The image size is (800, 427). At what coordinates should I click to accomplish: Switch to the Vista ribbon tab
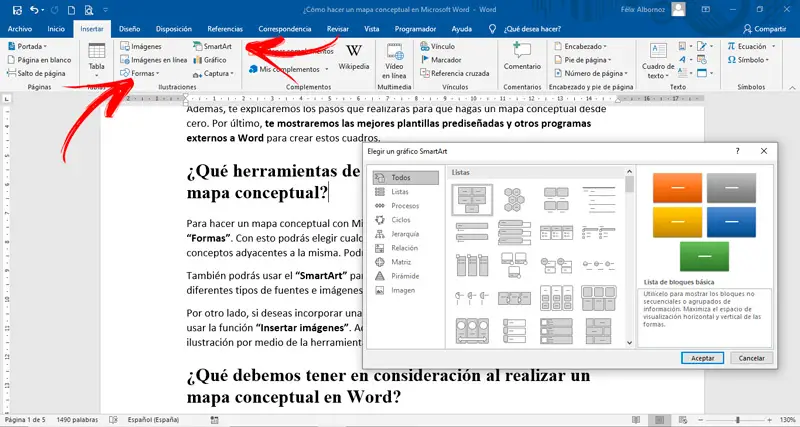point(371,29)
